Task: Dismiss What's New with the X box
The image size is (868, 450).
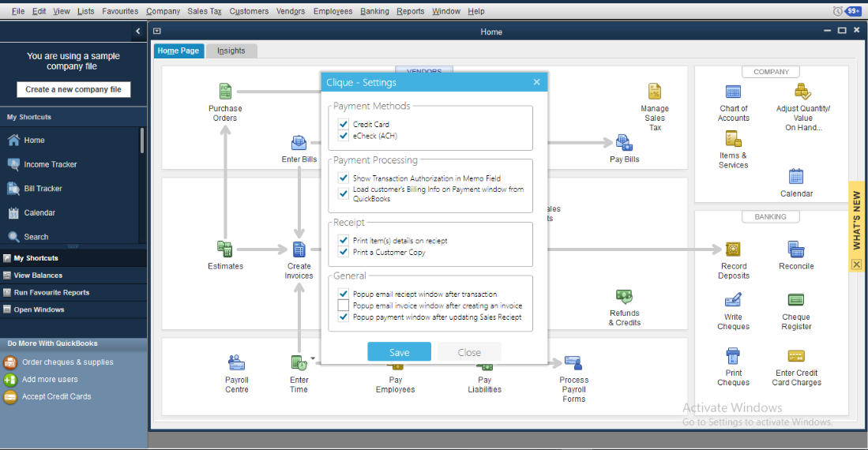Action: click(x=856, y=264)
